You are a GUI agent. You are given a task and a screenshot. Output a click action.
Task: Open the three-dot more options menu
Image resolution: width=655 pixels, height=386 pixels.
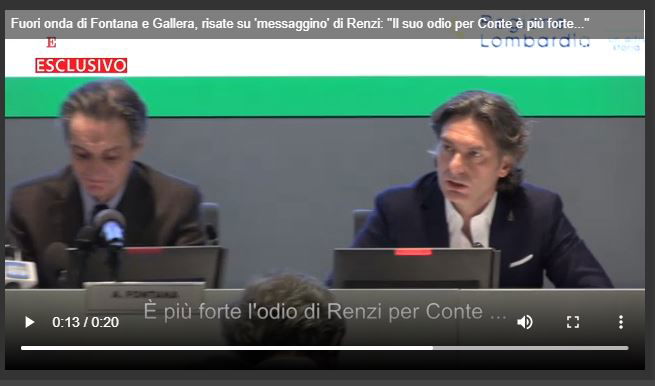point(621,322)
